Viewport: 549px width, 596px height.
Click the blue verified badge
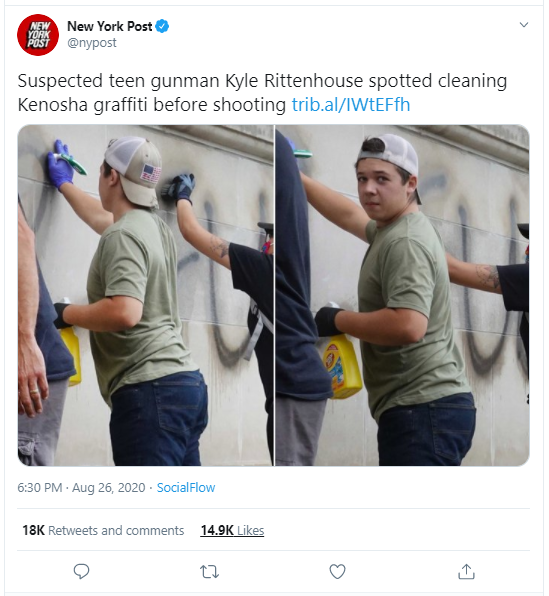[162, 26]
